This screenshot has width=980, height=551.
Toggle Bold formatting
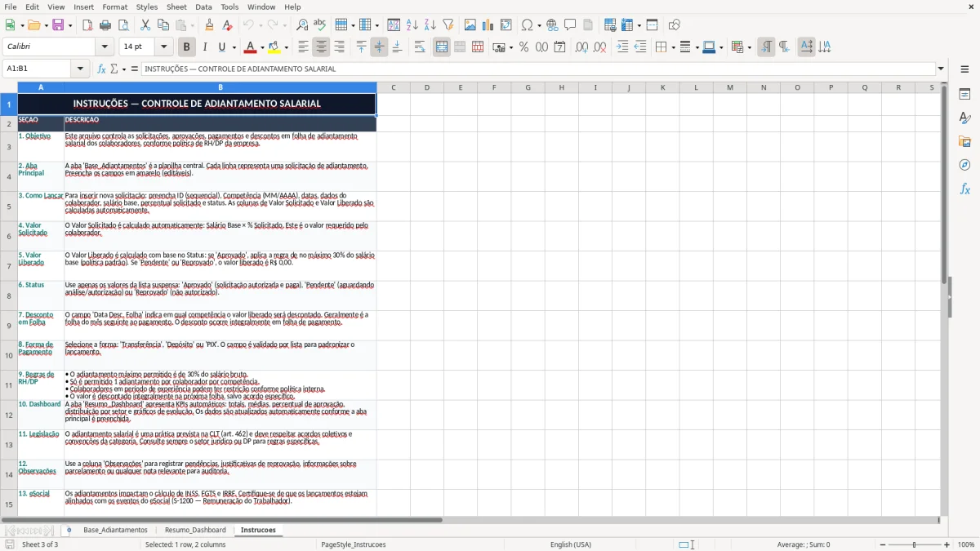coord(186,47)
